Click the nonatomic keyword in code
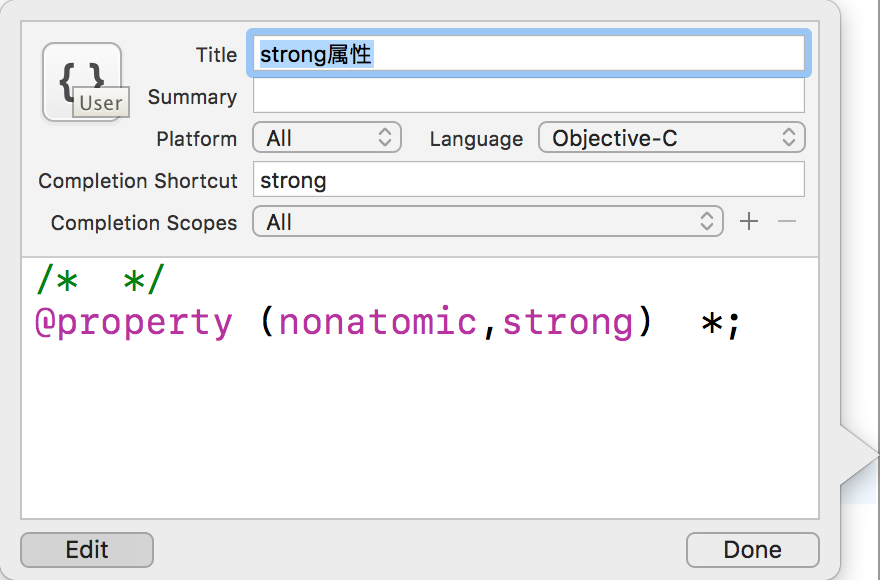 coord(378,322)
